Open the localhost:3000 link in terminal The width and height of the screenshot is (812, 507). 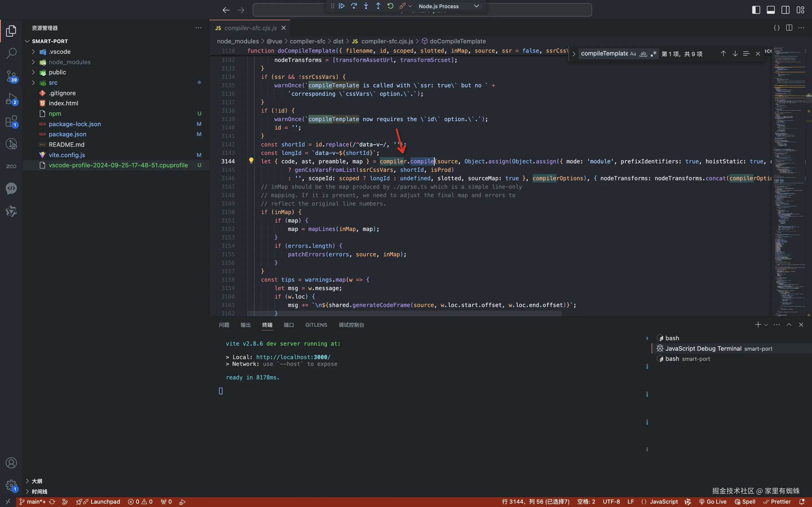[x=293, y=357]
